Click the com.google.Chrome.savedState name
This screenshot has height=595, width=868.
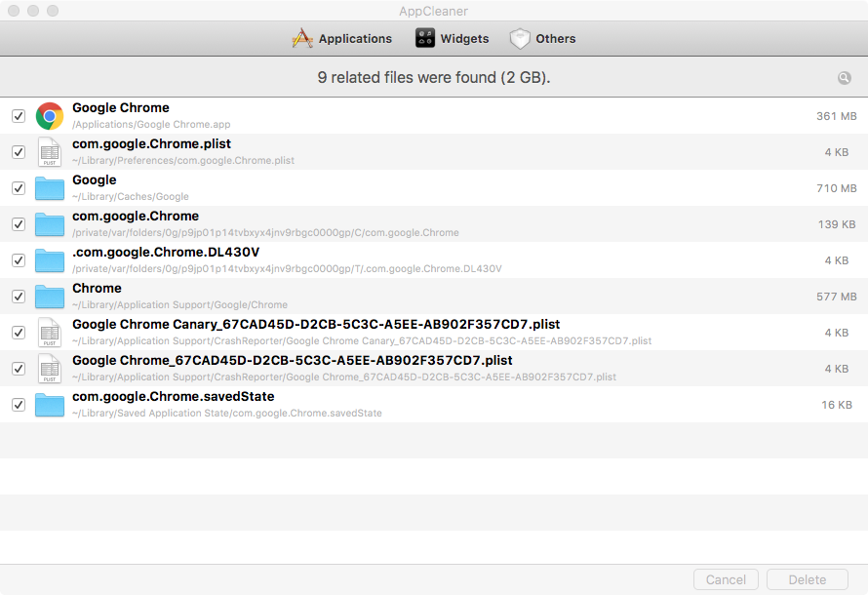tap(174, 396)
